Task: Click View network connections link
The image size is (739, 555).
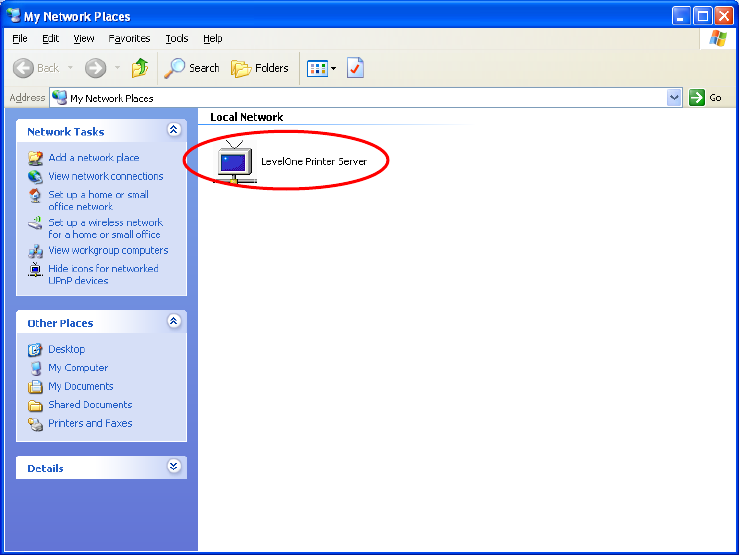Action: pyautogui.click(x=106, y=176)
